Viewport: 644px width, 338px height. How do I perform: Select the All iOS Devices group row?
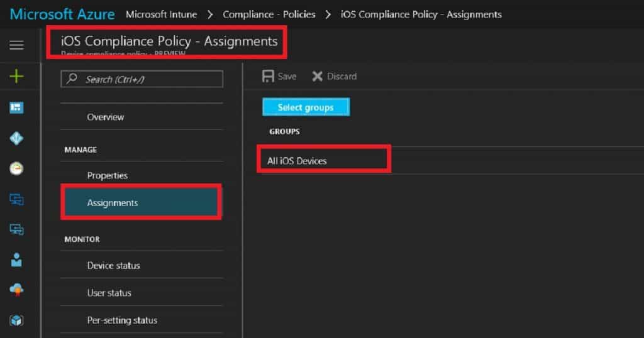click(453, 161)
